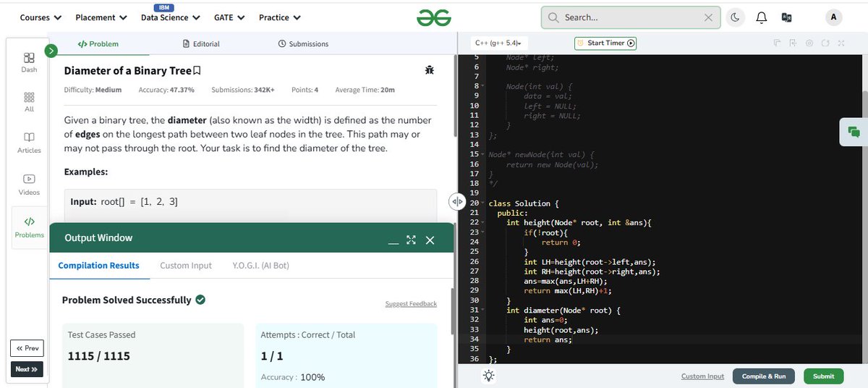
Task: Click the panel splitter handle icon
Action: (456, 201)
